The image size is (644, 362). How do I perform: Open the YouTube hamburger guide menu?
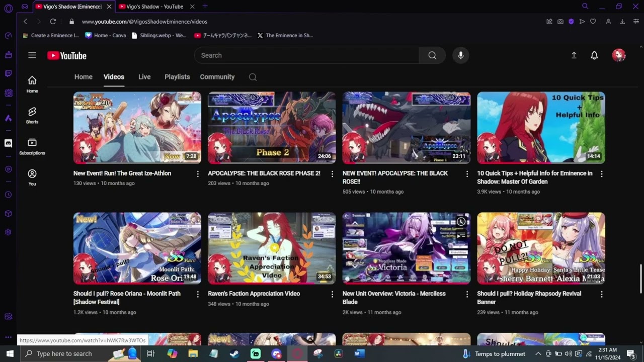pos(32,55)
